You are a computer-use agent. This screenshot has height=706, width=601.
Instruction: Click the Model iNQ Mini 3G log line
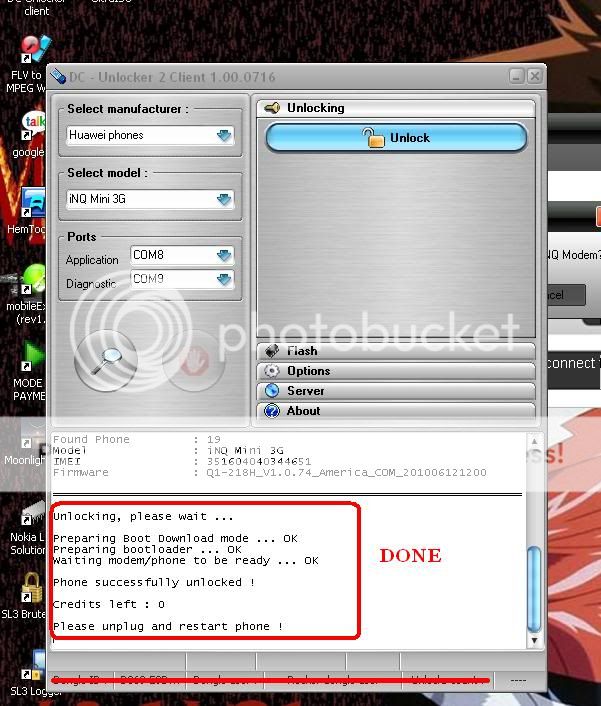168,450
